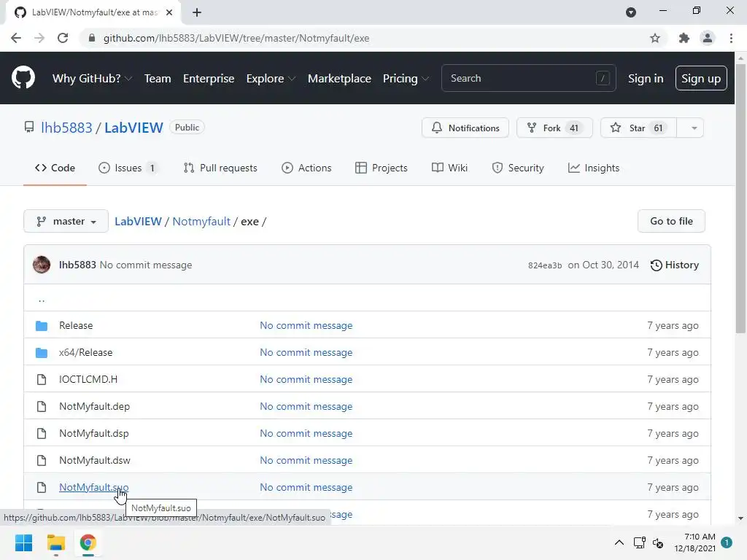Open the Wiki tab
Viewport: 747px width, 560px height.
point(449,168)
